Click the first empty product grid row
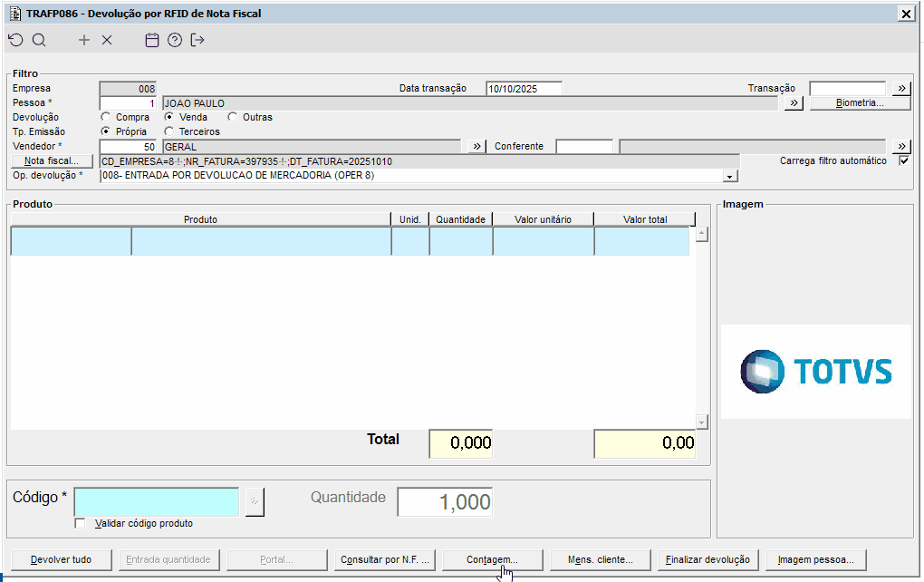Image resolution: width=924 pixels, height=582 pixels. pos(350,241)
